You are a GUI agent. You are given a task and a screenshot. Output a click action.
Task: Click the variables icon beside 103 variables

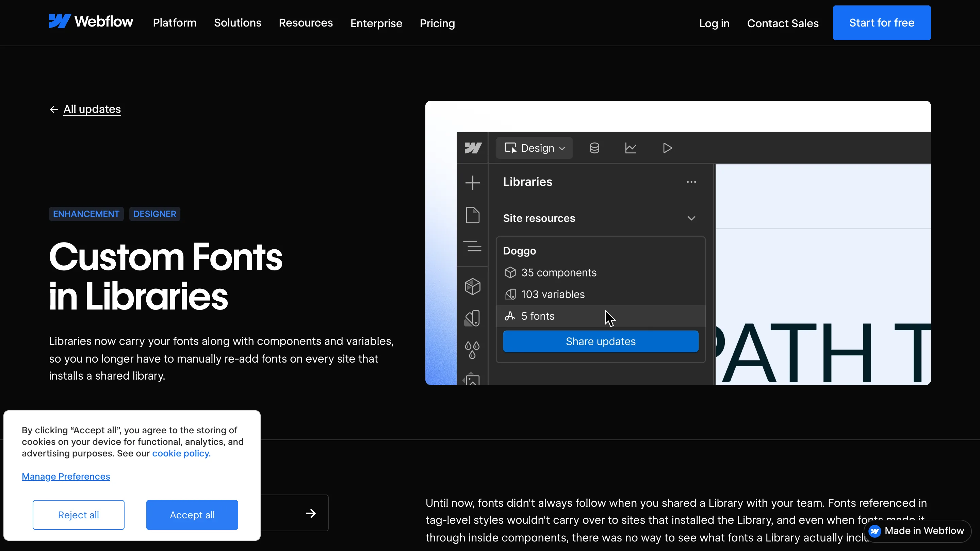510,294
